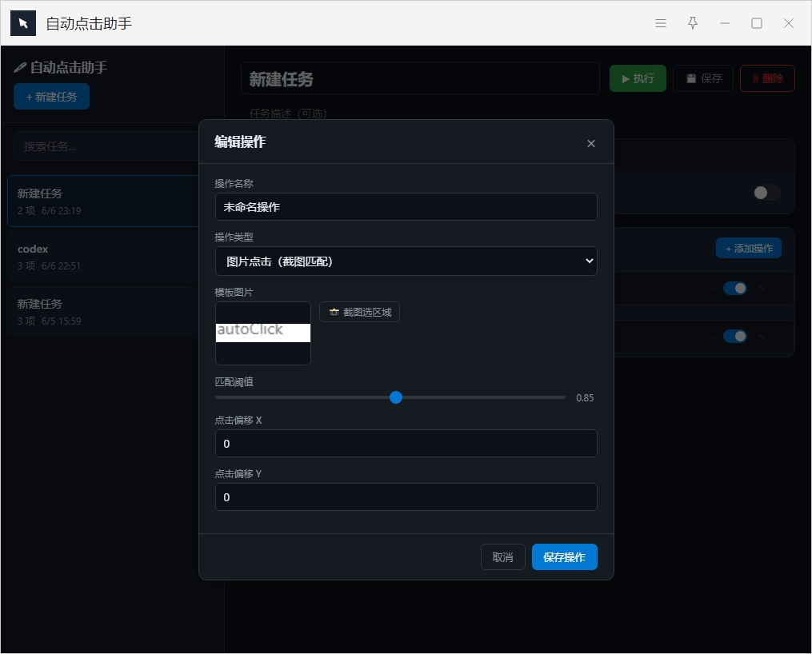
Task: Toggle the lower blue operation switch
Action: click(x=735, y=337)
